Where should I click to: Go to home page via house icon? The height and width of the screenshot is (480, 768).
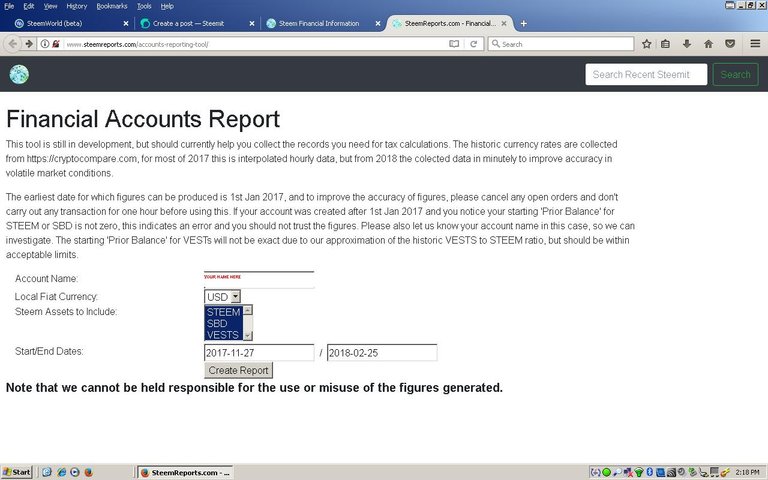click(x=708, y=44)
